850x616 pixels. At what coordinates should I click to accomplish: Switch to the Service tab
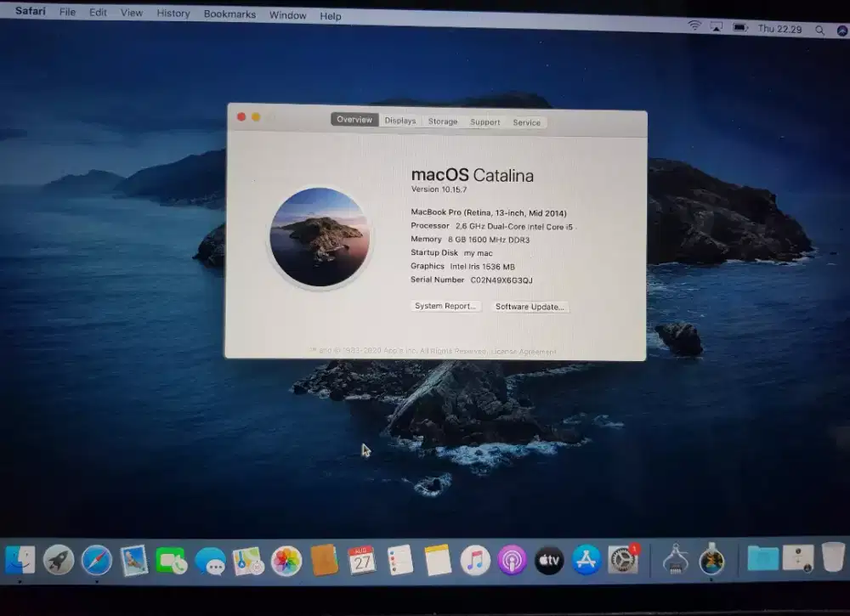tap(526, 122)
